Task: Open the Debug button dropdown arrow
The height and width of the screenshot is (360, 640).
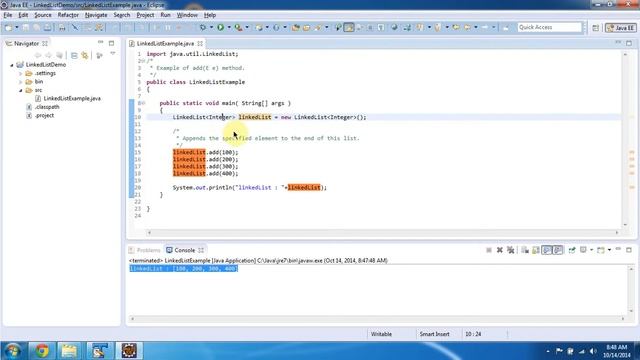Action: 211,27
